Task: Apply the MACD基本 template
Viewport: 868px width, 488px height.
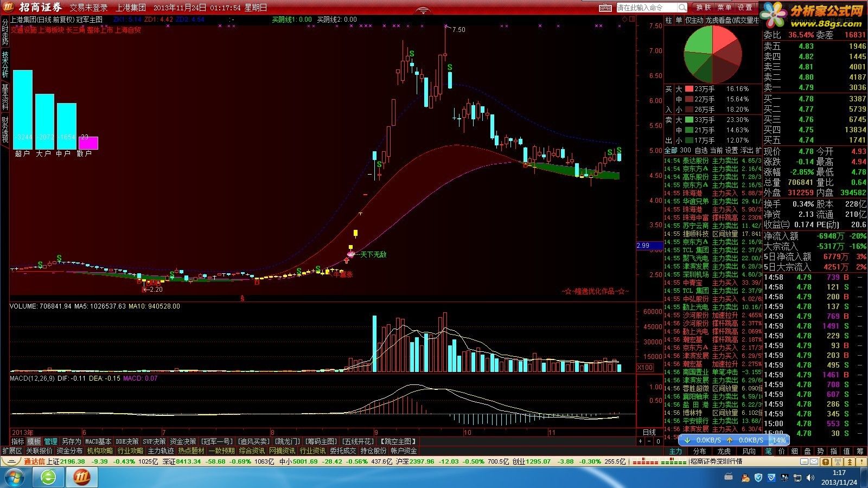Action: 98,442
